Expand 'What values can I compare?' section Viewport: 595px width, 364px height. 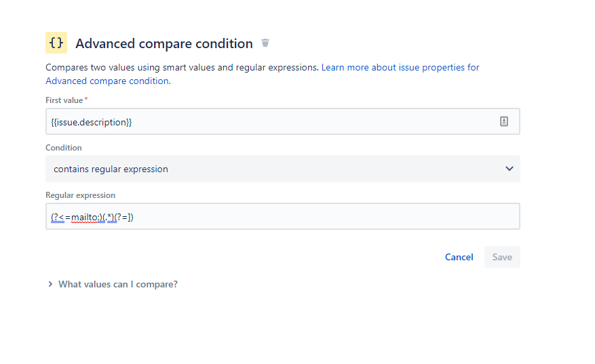pos(118,284)
